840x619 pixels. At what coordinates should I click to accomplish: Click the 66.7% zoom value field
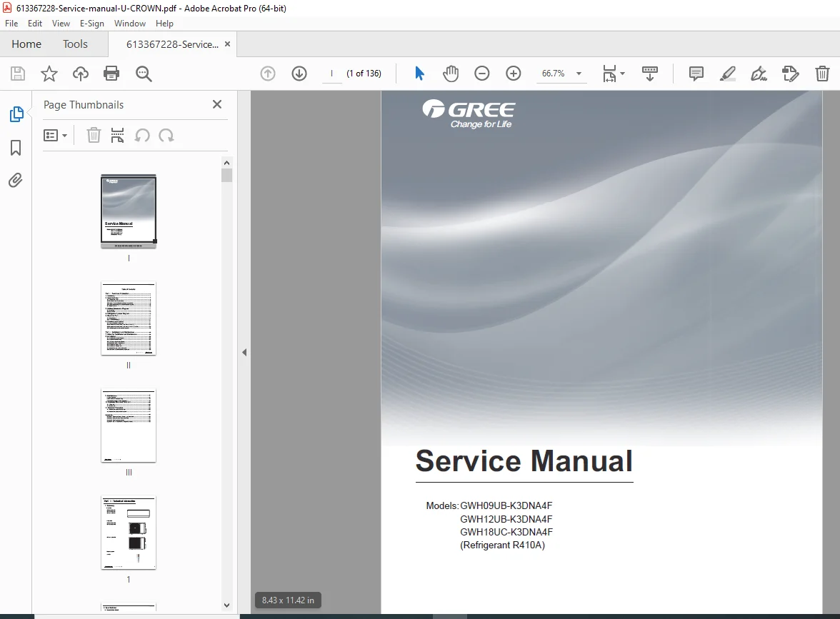point(554,74)
